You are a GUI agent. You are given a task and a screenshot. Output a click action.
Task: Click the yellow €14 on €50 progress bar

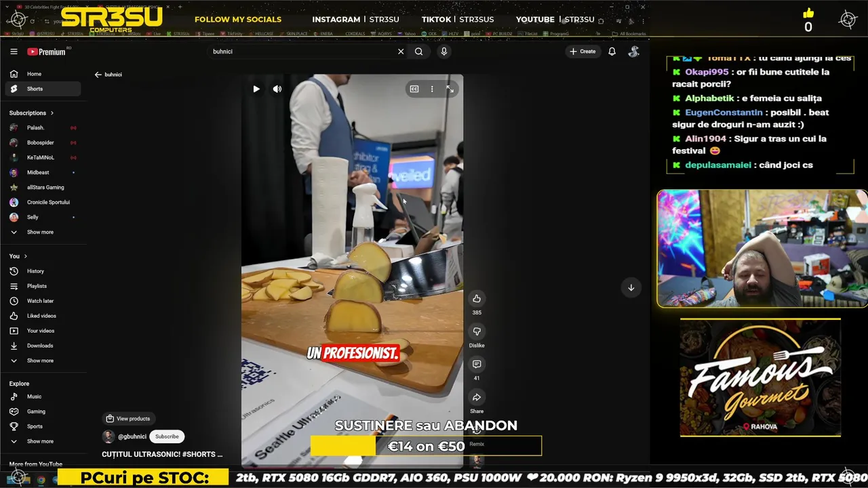click(426, 446)
